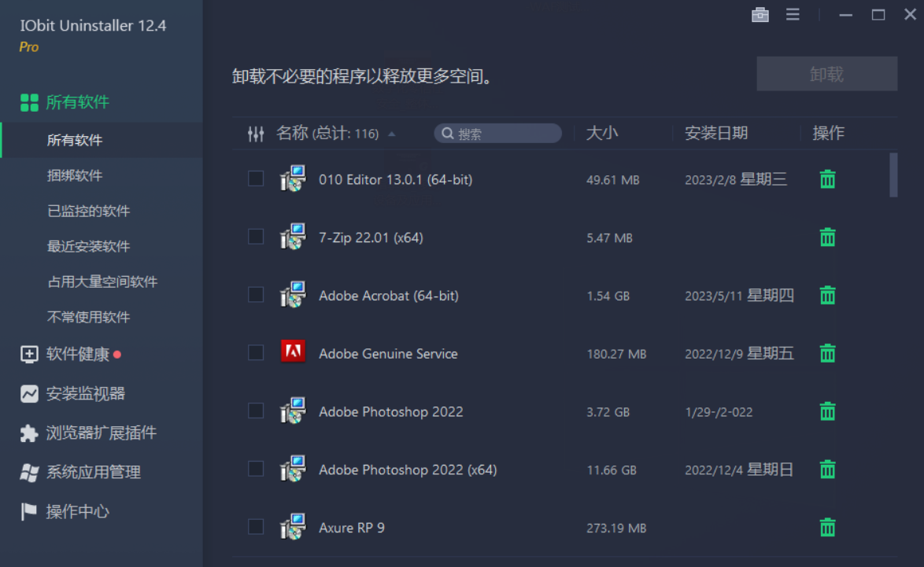This screenshot has height=567, width=924.
Task: Click the Adobe Acrobat program icon
Action: point(293,294)
